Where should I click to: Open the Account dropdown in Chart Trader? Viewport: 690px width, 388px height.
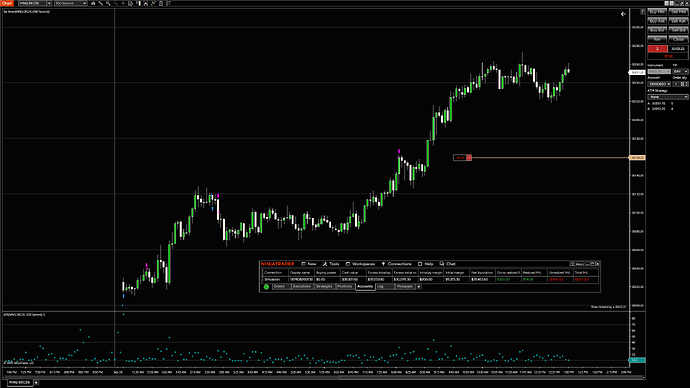pyautogui.click(x=659, y=84)
